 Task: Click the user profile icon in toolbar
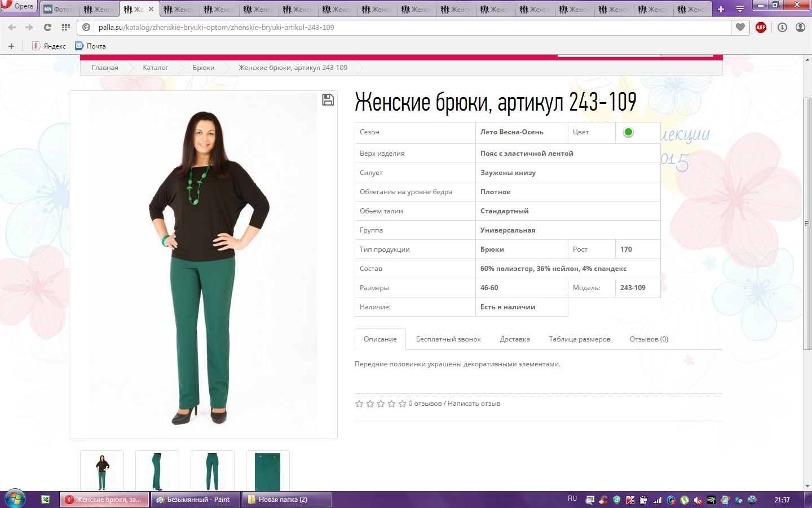coord(800,27)
